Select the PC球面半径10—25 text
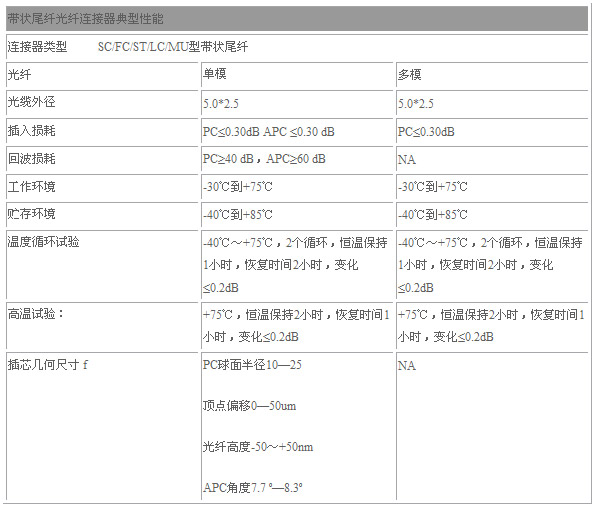This screenshot has width=597, height=509. pos(252,365)
